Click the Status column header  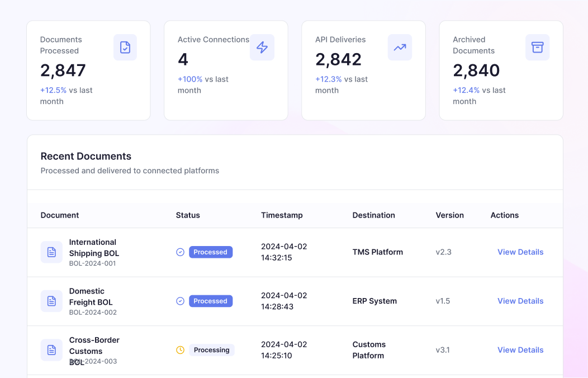pyautogui.click(x=188, y=215)
